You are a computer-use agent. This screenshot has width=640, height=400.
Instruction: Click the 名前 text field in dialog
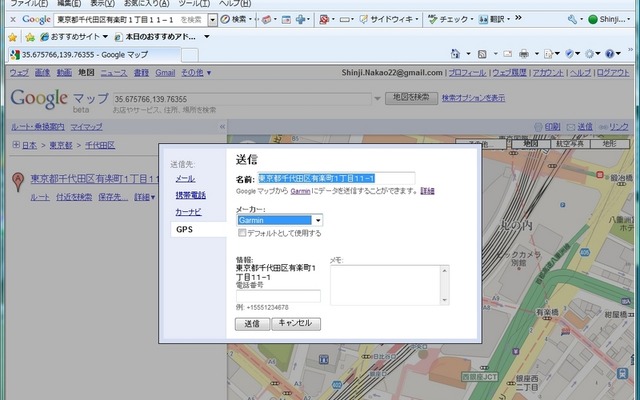click(336, 178)
